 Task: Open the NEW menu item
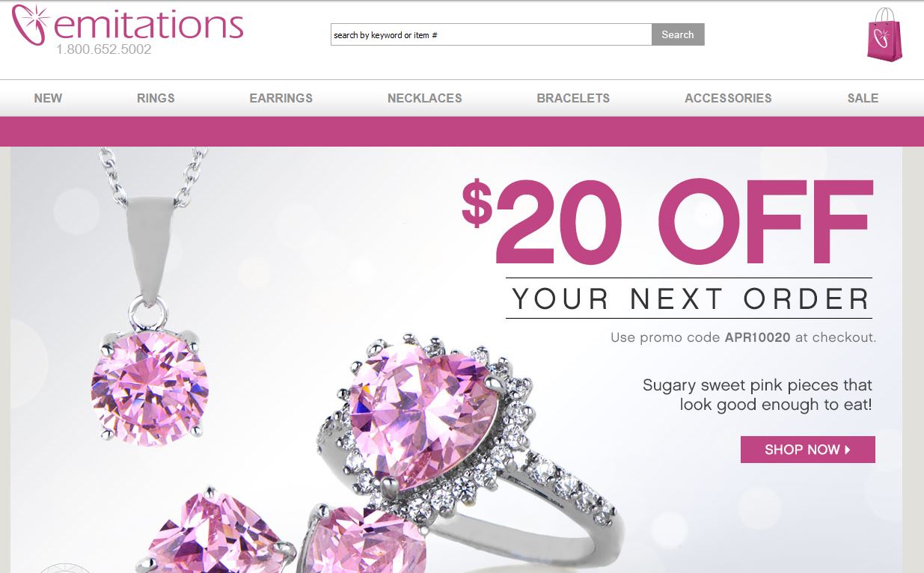click(49, 98)
